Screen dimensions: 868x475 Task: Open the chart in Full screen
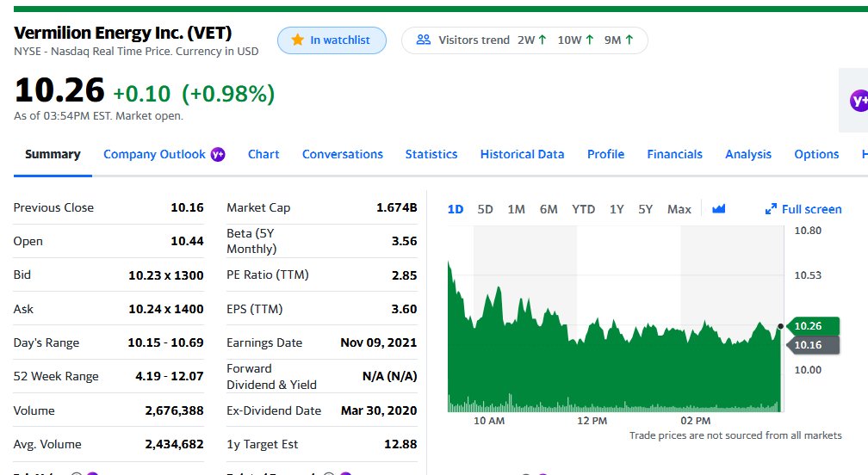coord(803,209)
